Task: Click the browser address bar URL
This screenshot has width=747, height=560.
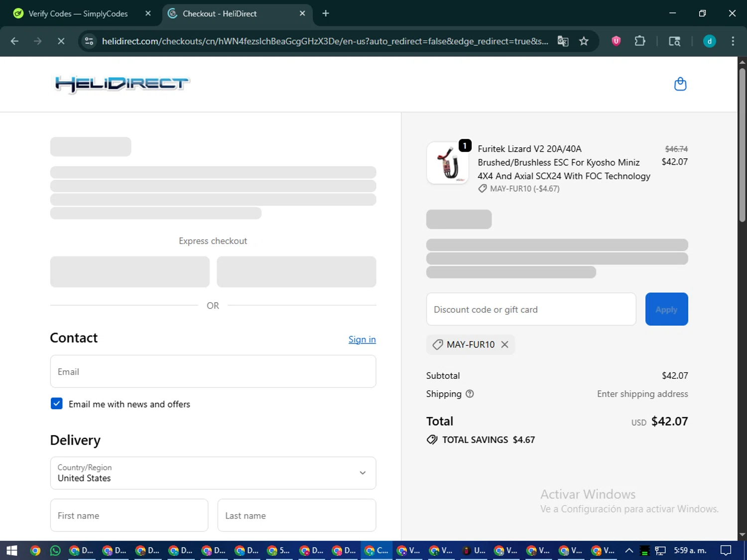Action: pos(325,41)
